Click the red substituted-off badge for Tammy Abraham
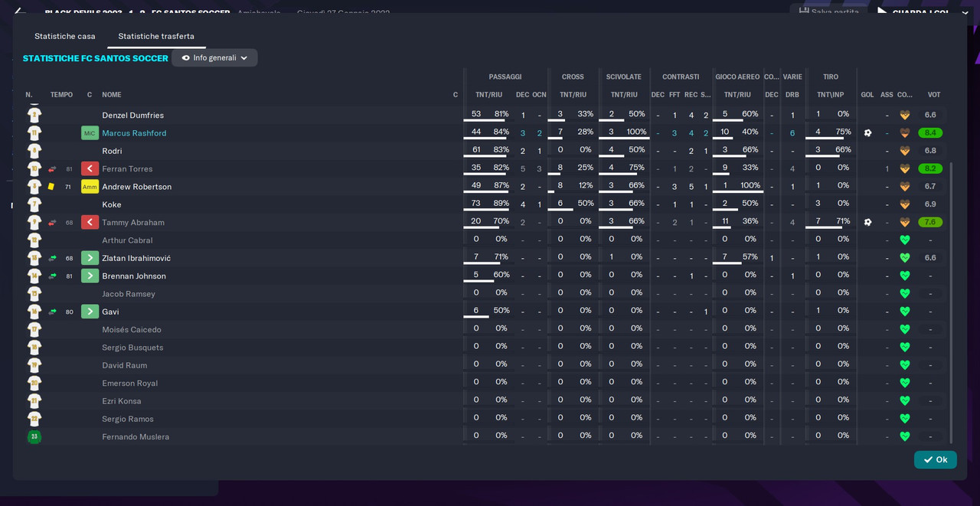Screen dimensions: 980x506 pyautogui.click(x=90, y=223)
